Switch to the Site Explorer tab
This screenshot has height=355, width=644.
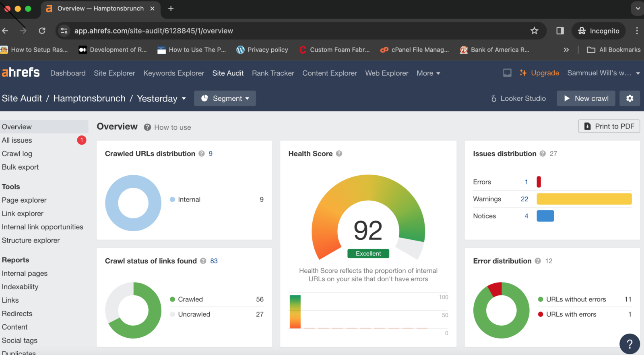click(x=114, y=73)
